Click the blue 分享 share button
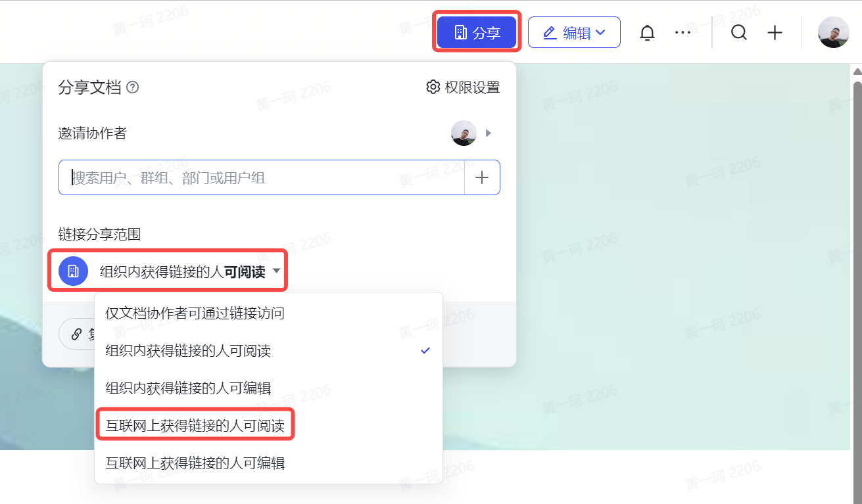The image size is (862, 504). point(477,33)
